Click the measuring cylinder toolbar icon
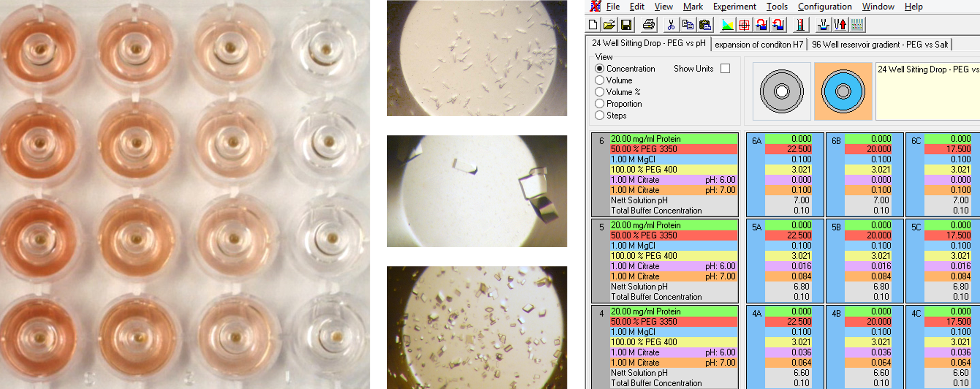980x389 pixels. (801, 25)
